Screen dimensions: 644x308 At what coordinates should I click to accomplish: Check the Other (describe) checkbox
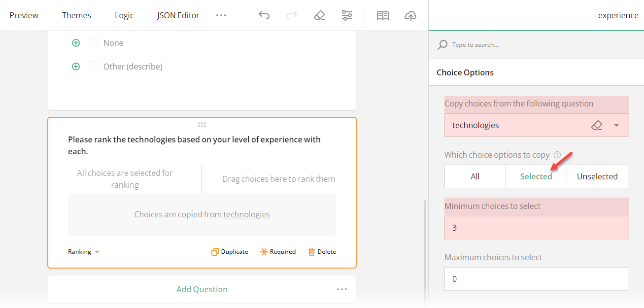click(x=94, y=66)
